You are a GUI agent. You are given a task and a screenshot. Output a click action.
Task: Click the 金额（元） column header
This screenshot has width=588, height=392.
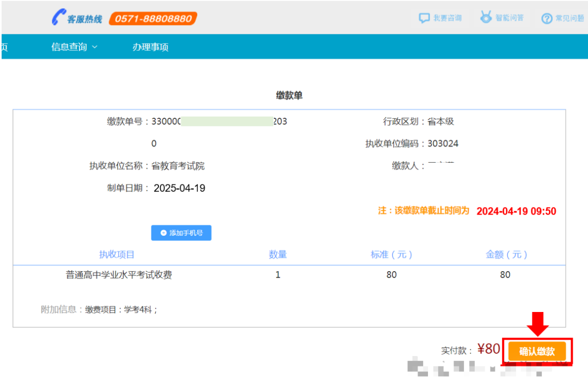[506, 254]
